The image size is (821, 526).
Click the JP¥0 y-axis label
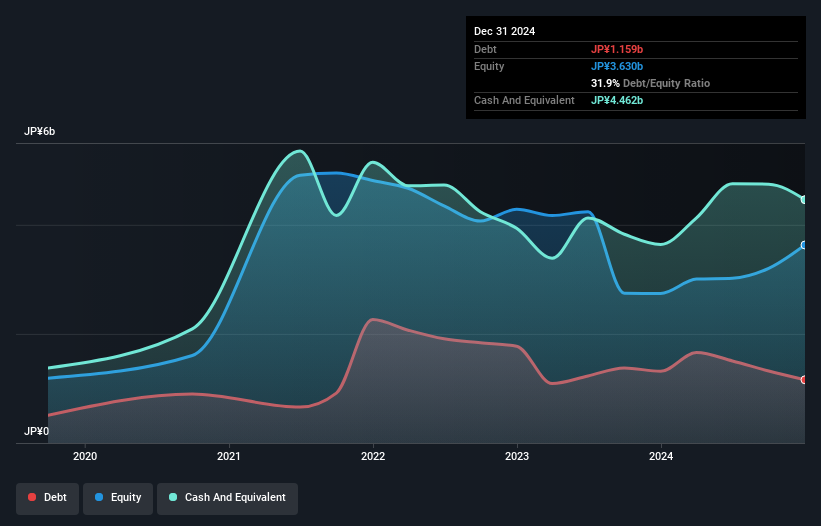(36, 431)
